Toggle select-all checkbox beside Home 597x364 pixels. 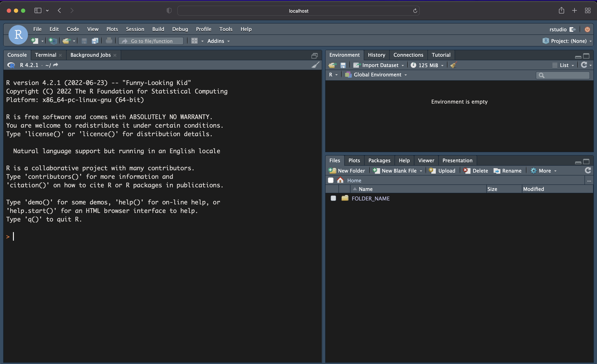(331, 180)
